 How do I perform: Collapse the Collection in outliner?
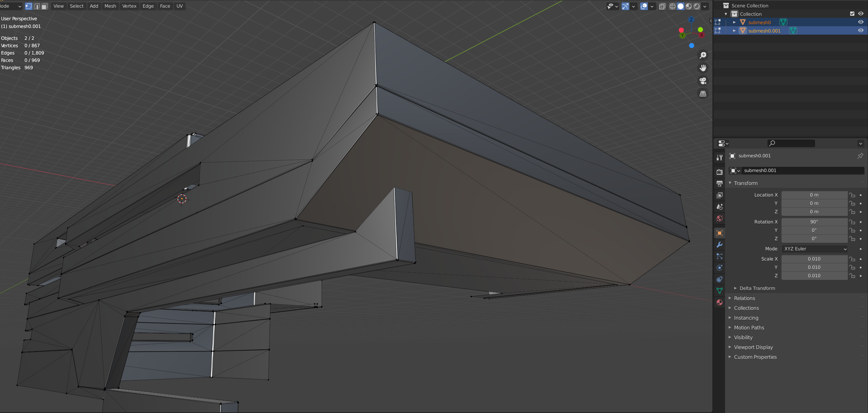[726, 14]
